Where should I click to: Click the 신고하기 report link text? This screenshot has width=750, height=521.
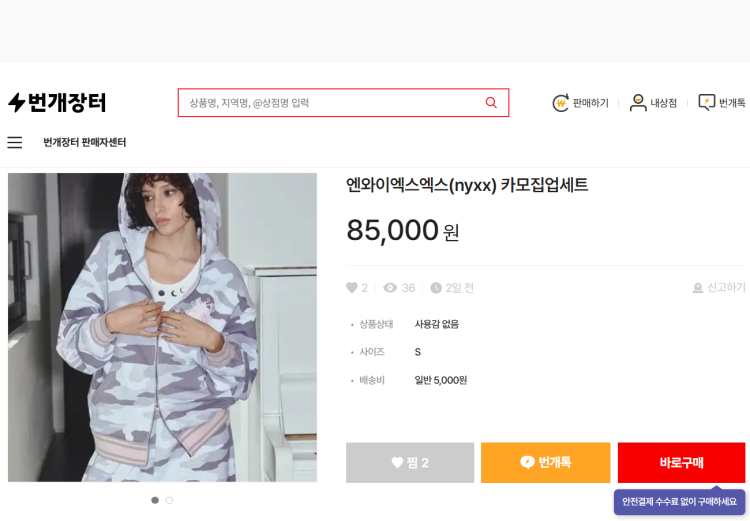tap(726, 288)
